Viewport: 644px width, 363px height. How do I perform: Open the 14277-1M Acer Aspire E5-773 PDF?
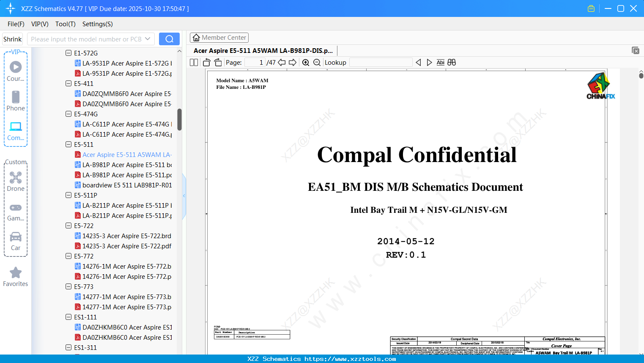[x=123, y=307]
